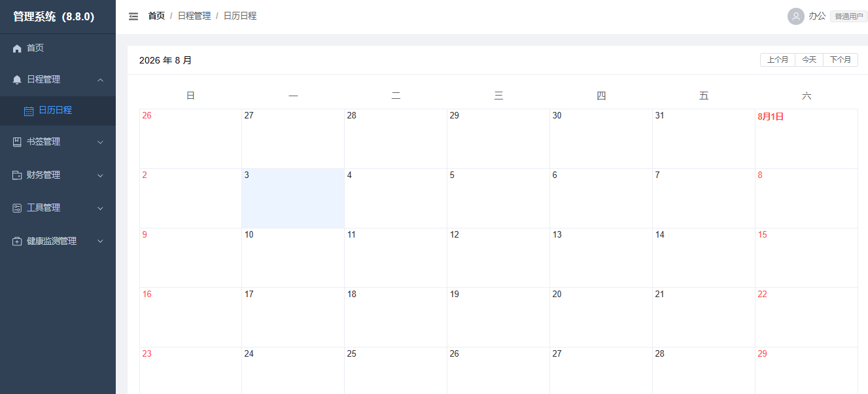The height and width of the screenshot is (394, 868).
Task: Click the calendar icon next to 日历日程
Action: click(x=29, y=111)
